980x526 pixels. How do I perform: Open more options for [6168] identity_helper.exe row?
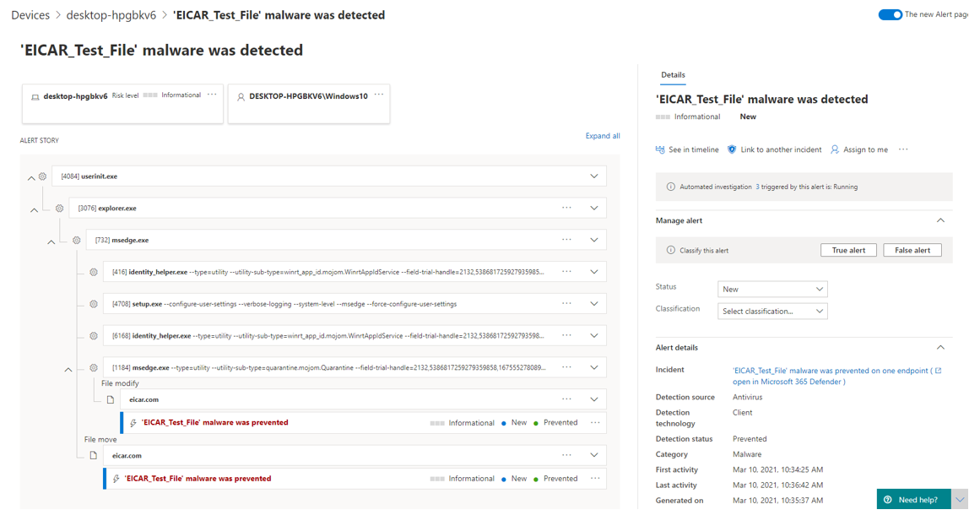tap(566, 335)
